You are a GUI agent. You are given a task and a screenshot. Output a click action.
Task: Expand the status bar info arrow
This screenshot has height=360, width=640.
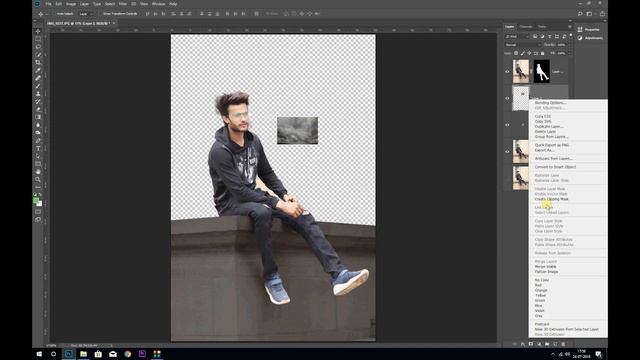[x=111, y=345]
